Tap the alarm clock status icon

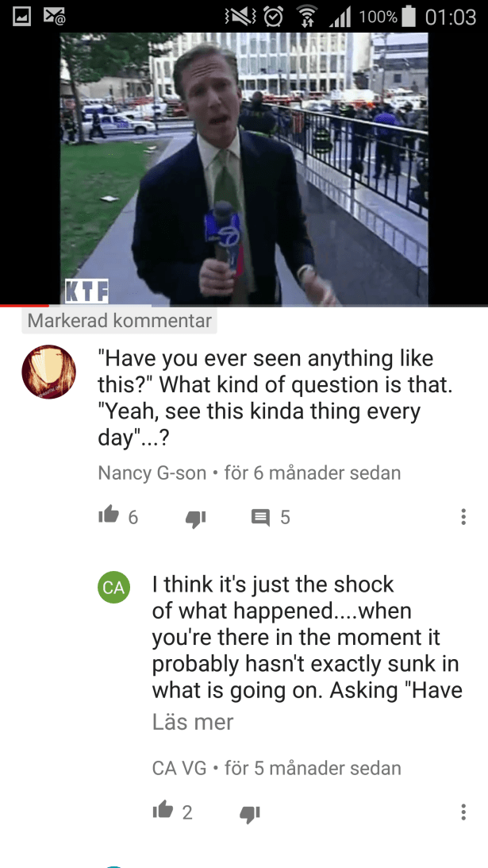click(x=273, y=17)
